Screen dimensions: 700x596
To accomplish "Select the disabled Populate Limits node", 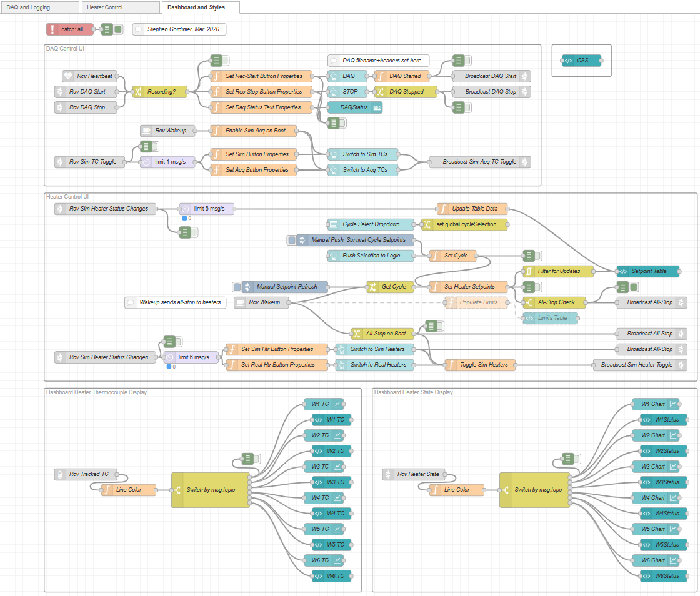I will 476,302.
